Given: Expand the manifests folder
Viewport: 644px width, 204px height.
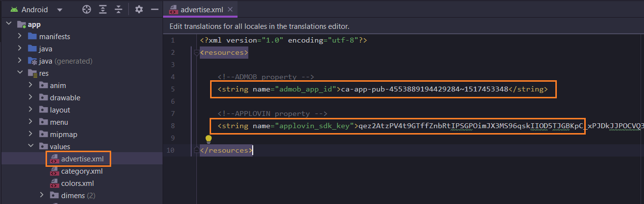Looking at the screenshot, I should tap(20, 36).
